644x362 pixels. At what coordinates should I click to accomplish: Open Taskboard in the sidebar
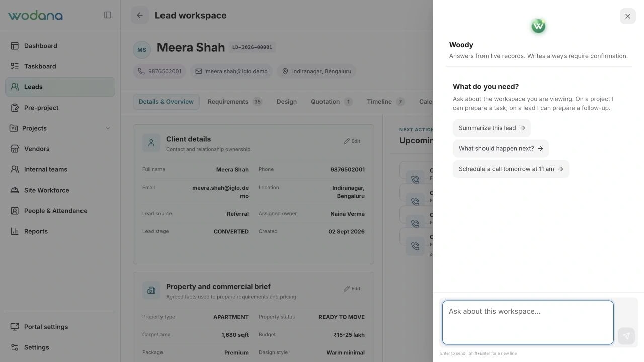(60, 66)
